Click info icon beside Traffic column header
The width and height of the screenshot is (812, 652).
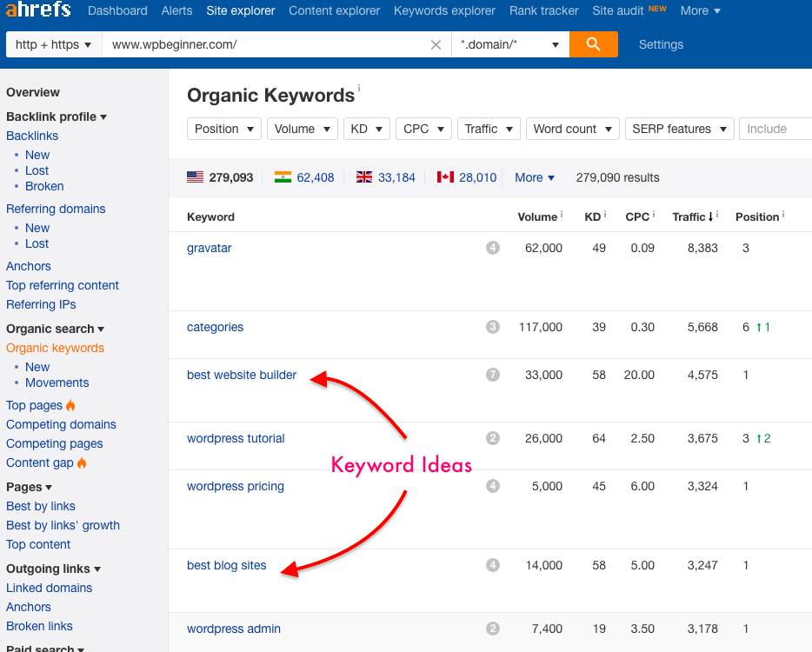(716, 214)
